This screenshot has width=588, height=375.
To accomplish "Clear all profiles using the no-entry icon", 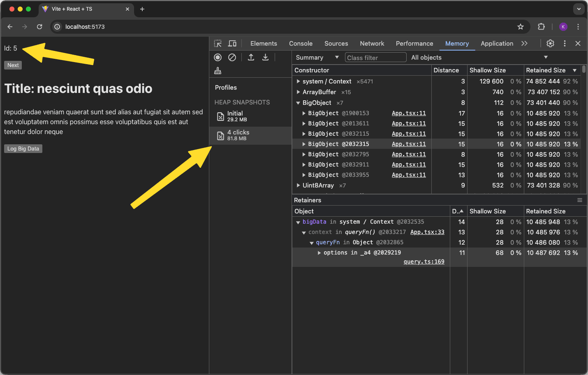I will [232, 57].
